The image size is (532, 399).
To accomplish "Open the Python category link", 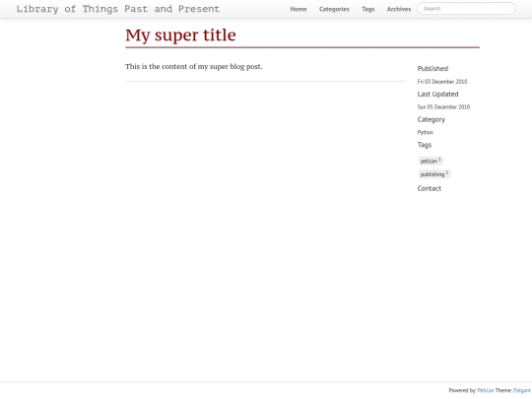I will click(426, 132).
